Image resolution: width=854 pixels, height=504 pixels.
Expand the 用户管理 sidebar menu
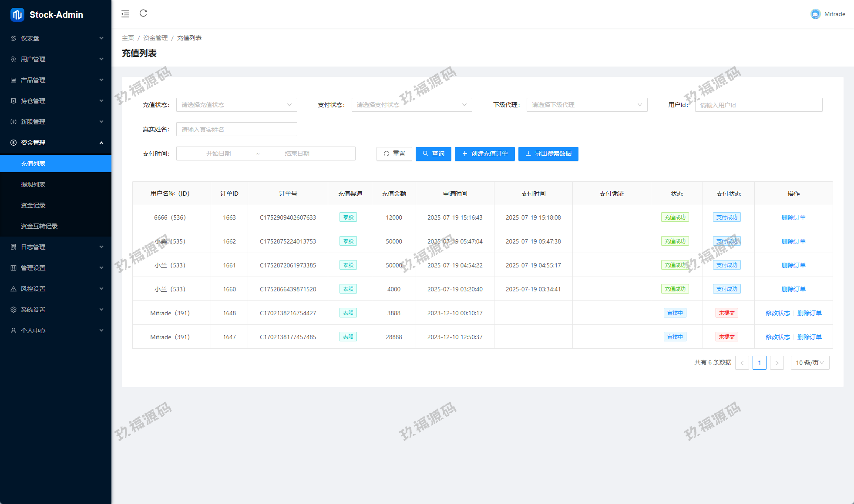point(56,59)
